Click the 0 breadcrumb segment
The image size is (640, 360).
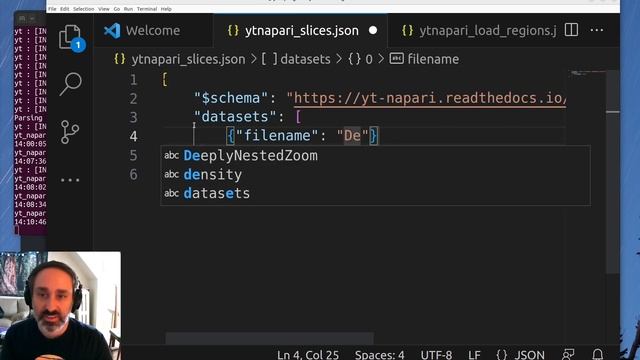[360, 59]
